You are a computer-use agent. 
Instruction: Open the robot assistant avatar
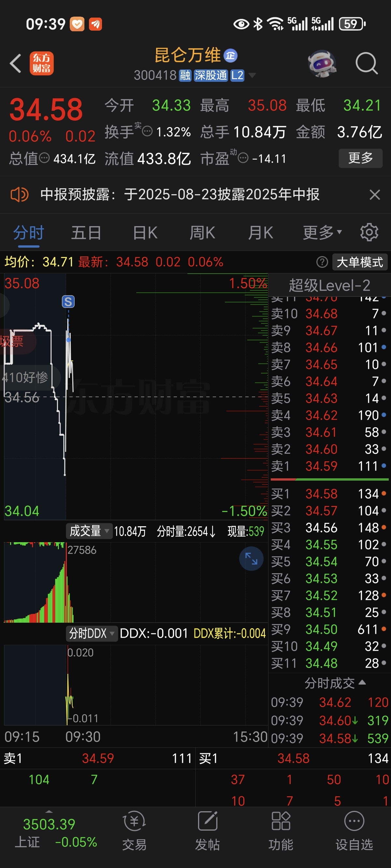[322, 63]
